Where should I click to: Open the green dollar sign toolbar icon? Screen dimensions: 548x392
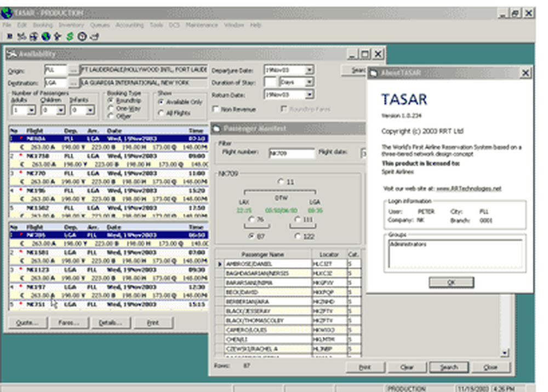click(x=70, y=36)
